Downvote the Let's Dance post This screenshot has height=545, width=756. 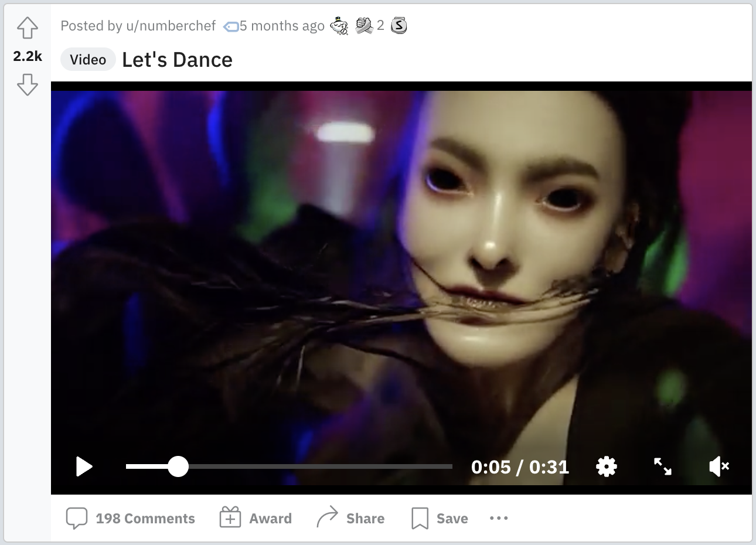click(x=28, y=85)
